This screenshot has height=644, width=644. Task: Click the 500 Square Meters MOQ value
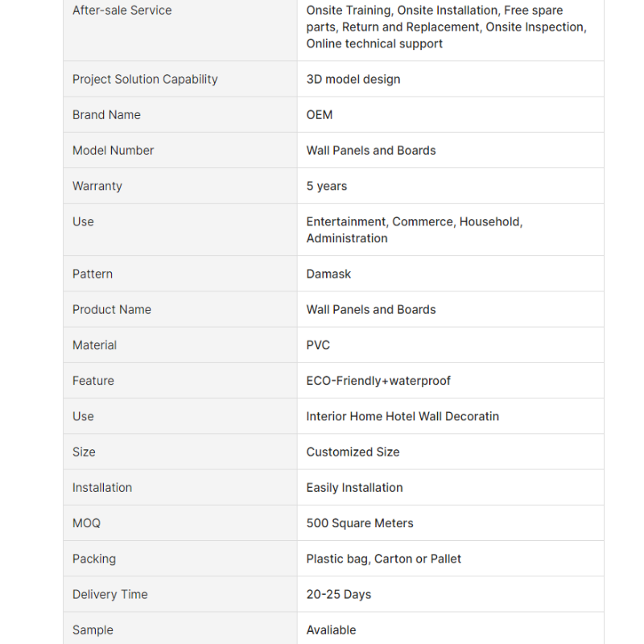[360, 523]
